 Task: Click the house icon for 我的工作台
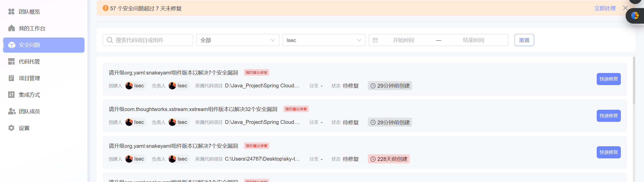click(11, 28)
